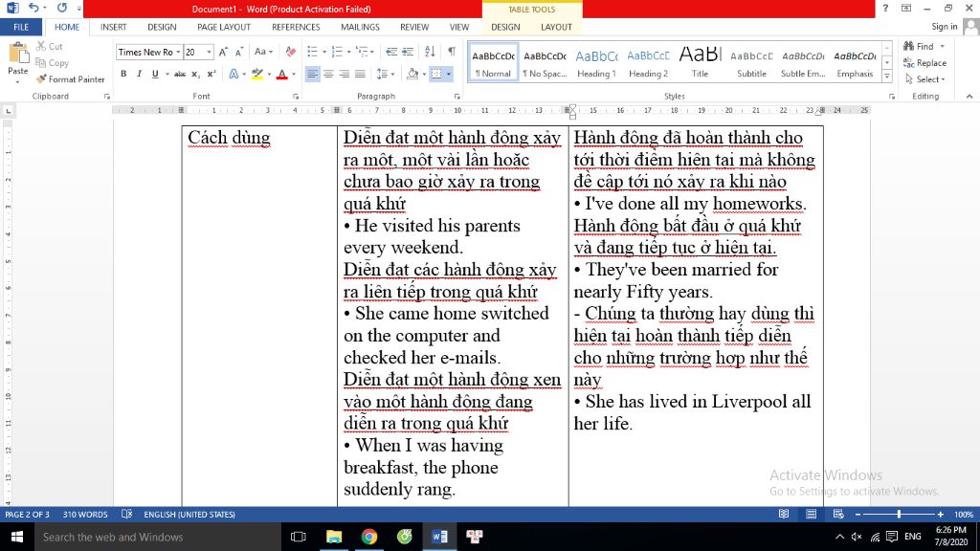The height and width of the screenshot is (551, 980).
Task: Activate the Format Painter
Action: [x=70, y=79]
